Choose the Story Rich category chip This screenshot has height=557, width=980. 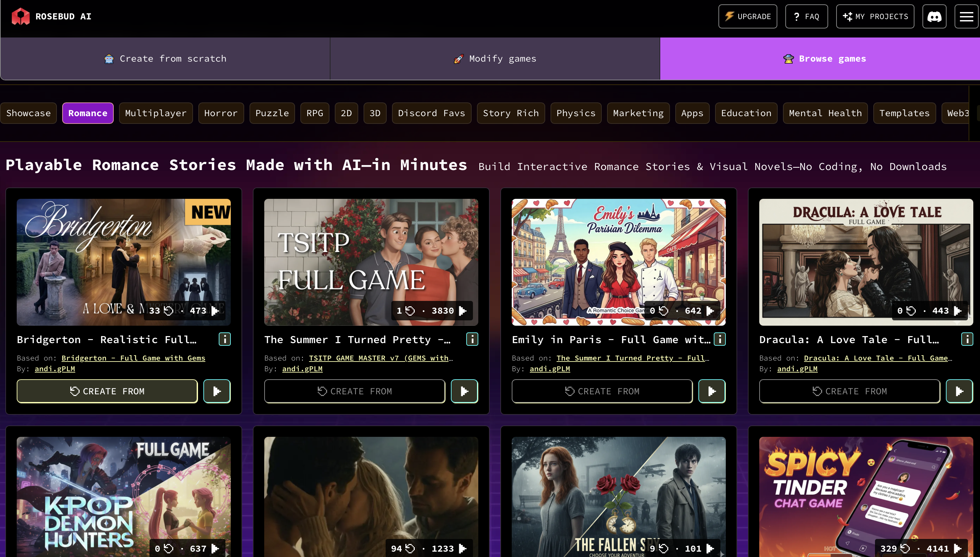[x=511, y=113]
